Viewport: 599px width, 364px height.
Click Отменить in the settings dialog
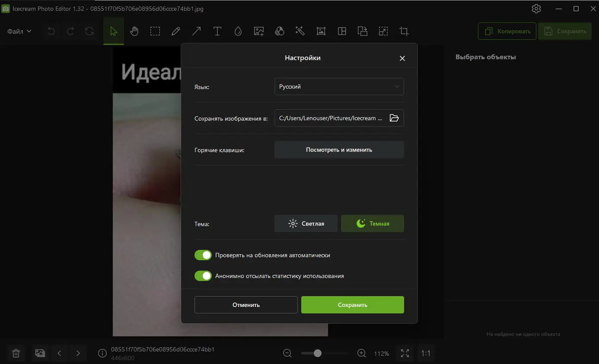(246, 305)
